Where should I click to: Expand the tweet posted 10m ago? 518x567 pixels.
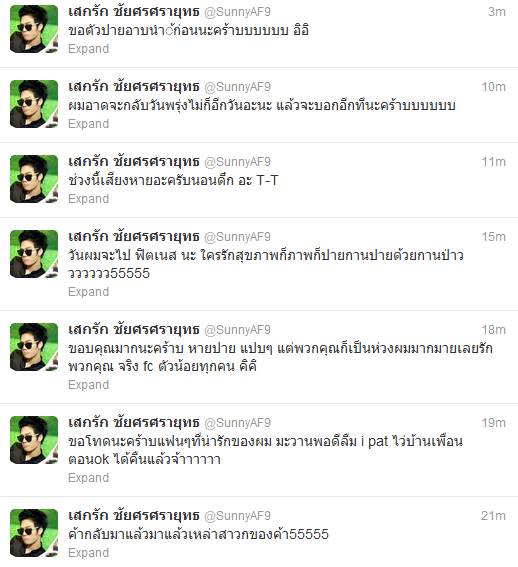click(89, 124)
